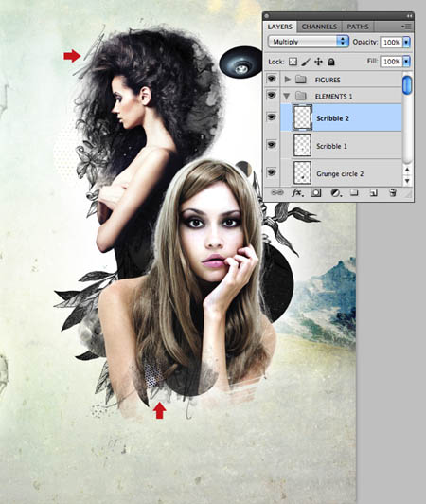The width and height of the screenshot is (426, 504).
Task: Expand the FIGURES group
Action: pos(288,79)
